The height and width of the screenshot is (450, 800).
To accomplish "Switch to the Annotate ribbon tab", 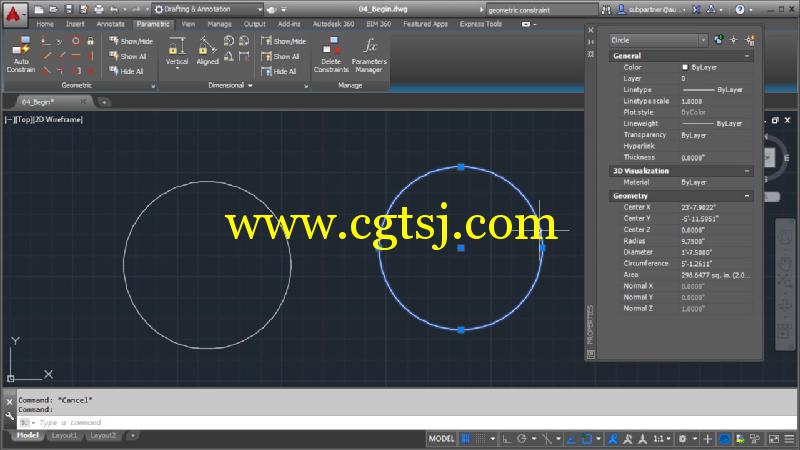I will [x=110, y=24].
